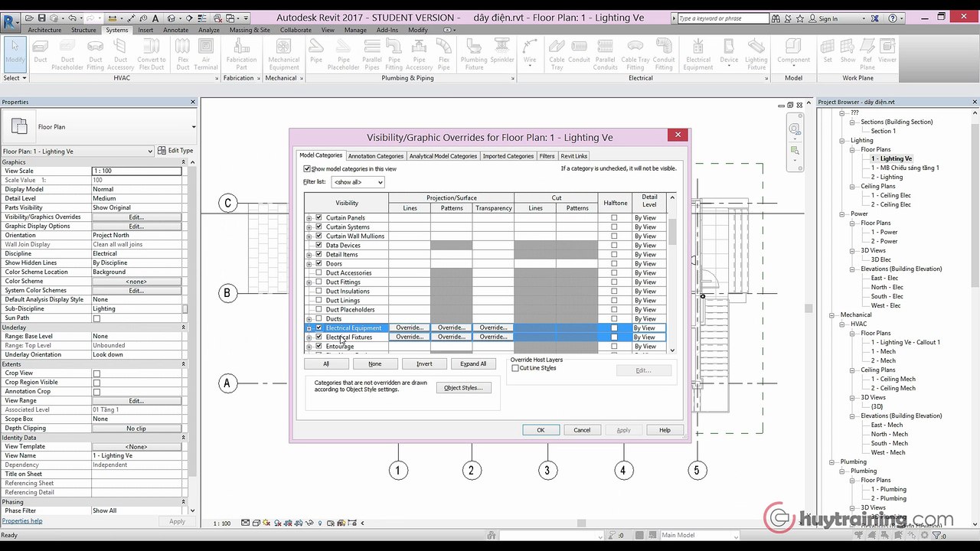Uncheck the Doors category checkbox
This screenshot has height=551, width=980.
click(318, 264)
